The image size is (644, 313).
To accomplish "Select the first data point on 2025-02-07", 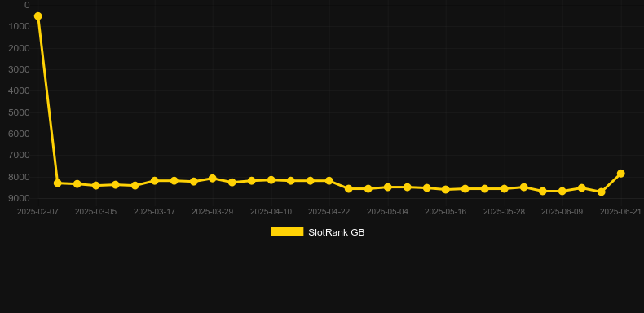I will [37, 16].
